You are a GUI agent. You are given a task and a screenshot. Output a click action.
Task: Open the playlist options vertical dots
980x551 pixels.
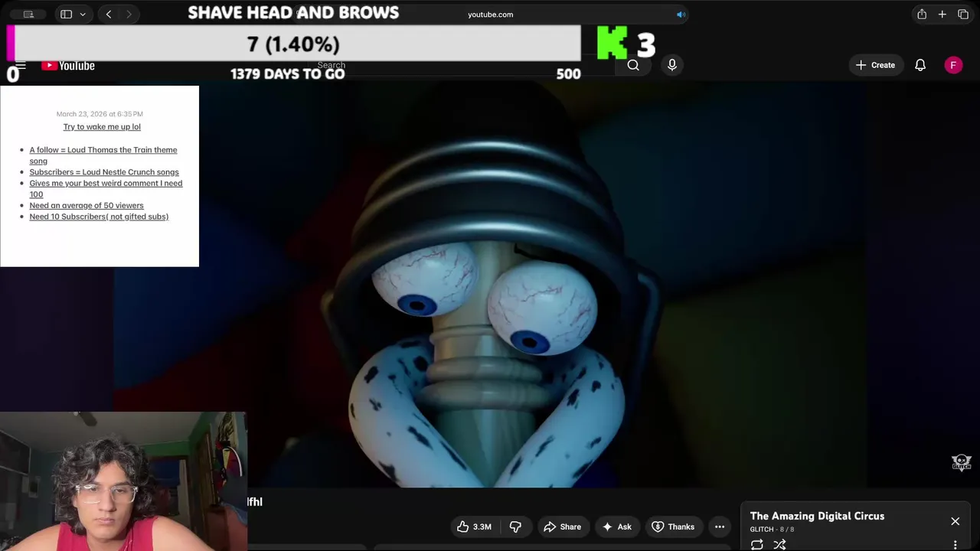(x=955, y=544)
